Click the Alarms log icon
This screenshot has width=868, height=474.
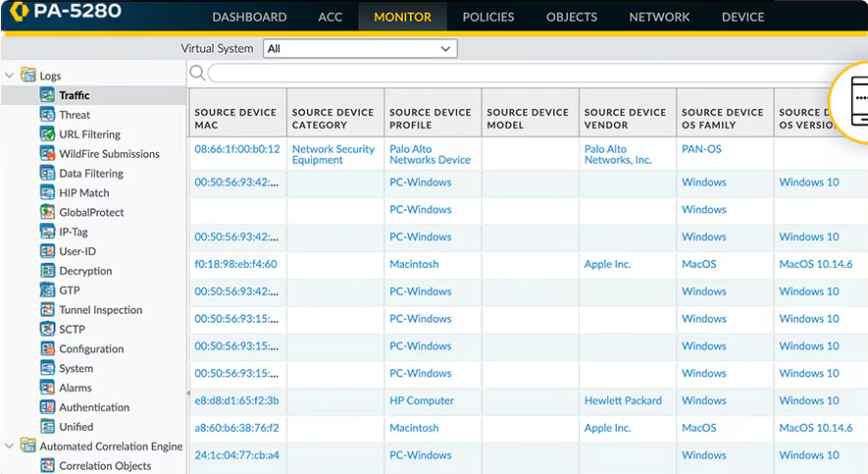coord(48,387)
